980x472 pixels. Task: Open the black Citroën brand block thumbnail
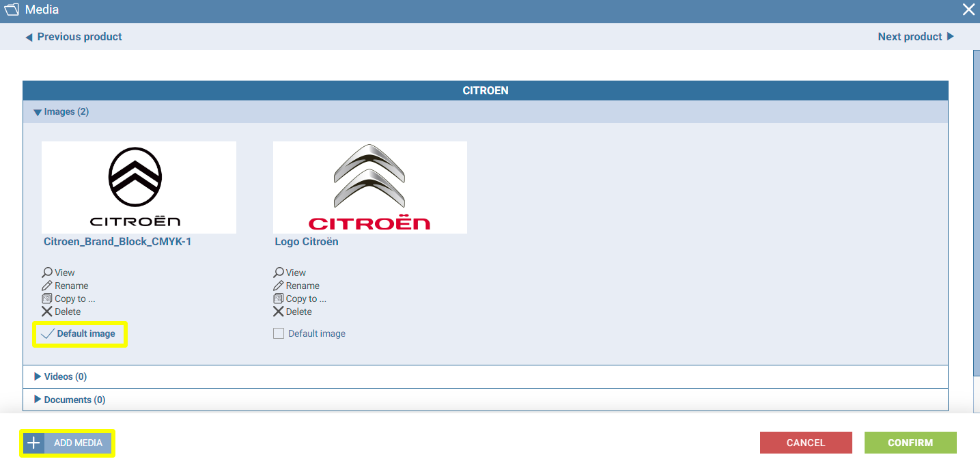point(139,187)
